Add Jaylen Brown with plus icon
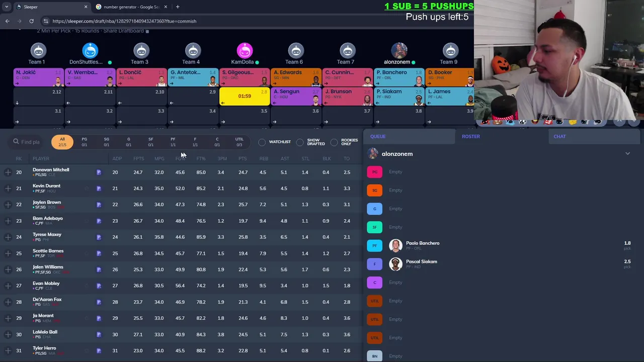The height and width of the screenshot is (362, 644). click(8, 205)
